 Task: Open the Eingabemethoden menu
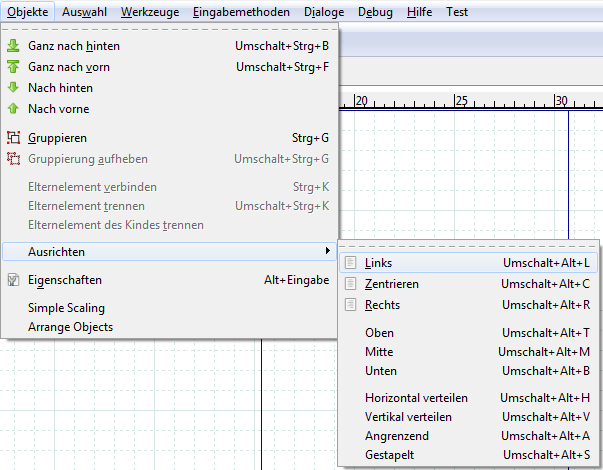point(241,13)
